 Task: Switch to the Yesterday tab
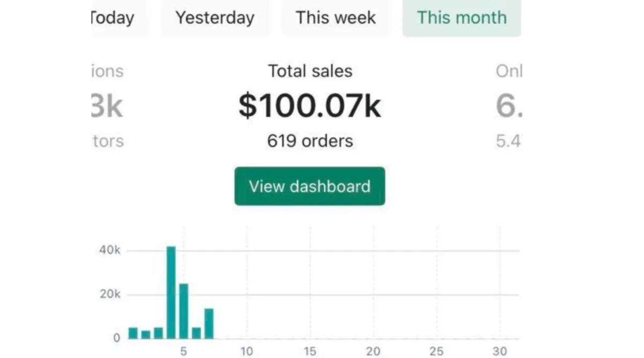tap(215, 18)
